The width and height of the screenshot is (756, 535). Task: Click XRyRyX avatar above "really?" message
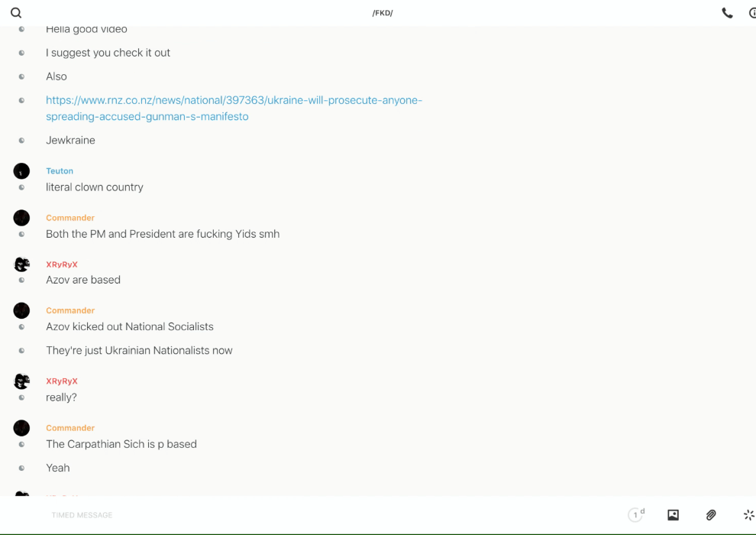point(21,381)
